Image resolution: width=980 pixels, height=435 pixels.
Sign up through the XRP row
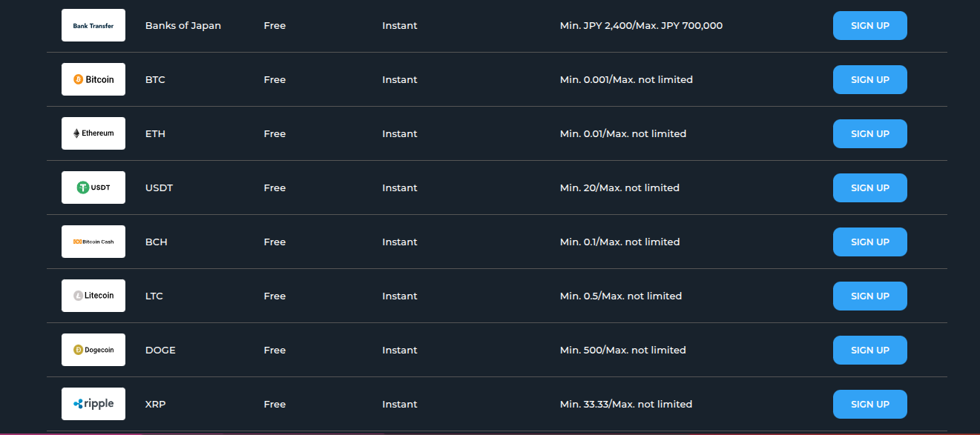pyautogui.click(x=869, y=404)
